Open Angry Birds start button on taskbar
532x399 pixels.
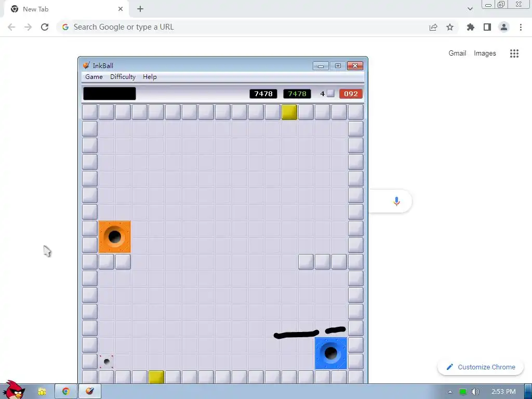tap(13, 390)
